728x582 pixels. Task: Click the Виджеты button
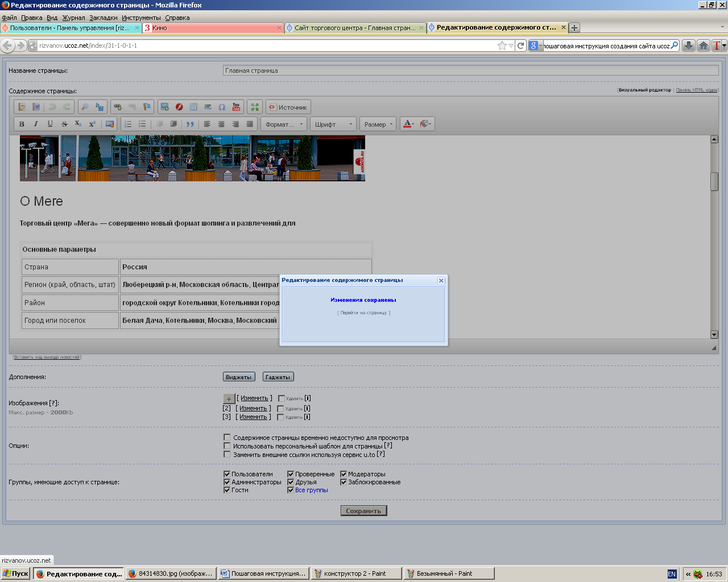[x=238, y=377]
